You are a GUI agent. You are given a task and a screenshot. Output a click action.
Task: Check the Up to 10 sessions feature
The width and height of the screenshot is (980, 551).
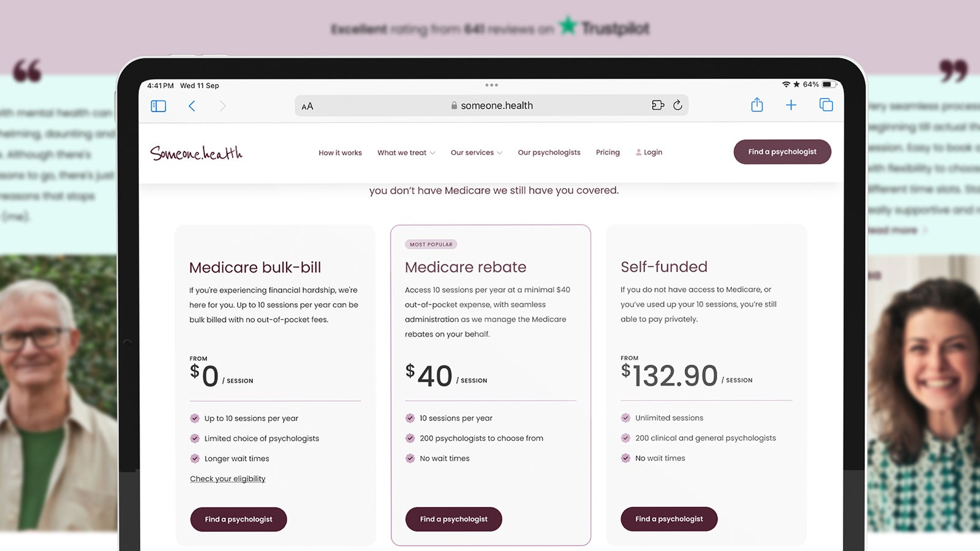coord(195,418)
